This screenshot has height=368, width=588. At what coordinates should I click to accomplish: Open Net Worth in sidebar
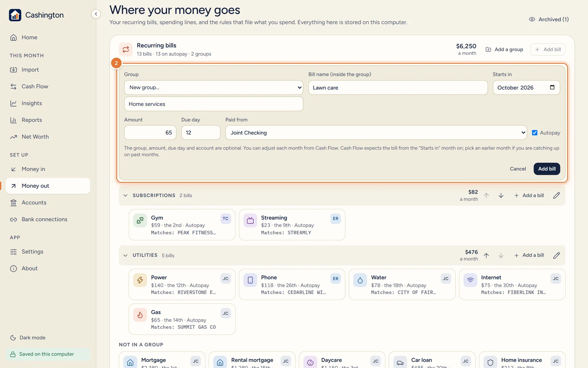[48, 137]
